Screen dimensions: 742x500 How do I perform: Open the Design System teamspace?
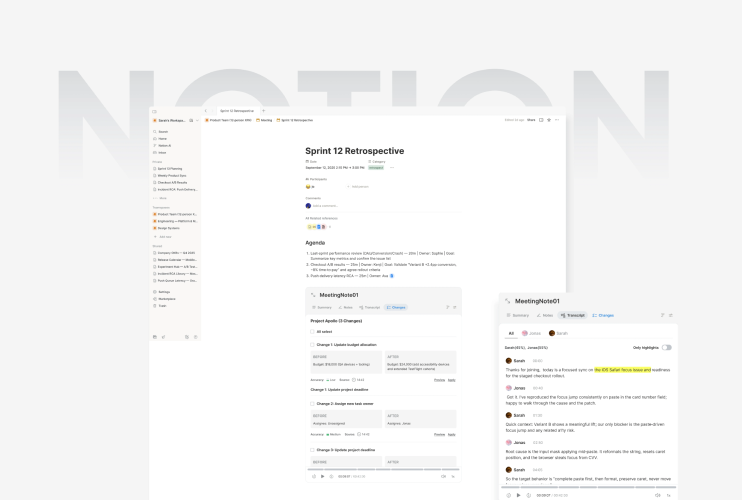167,228
